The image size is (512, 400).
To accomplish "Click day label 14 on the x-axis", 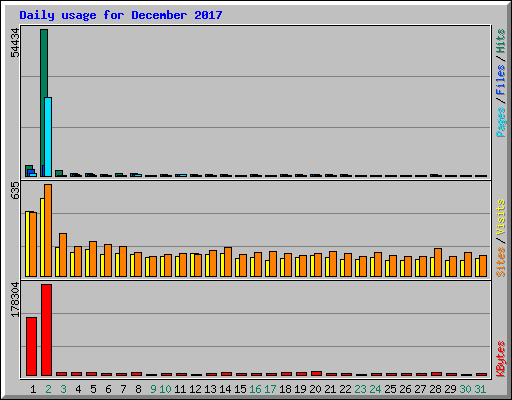I will pos(225,389).
